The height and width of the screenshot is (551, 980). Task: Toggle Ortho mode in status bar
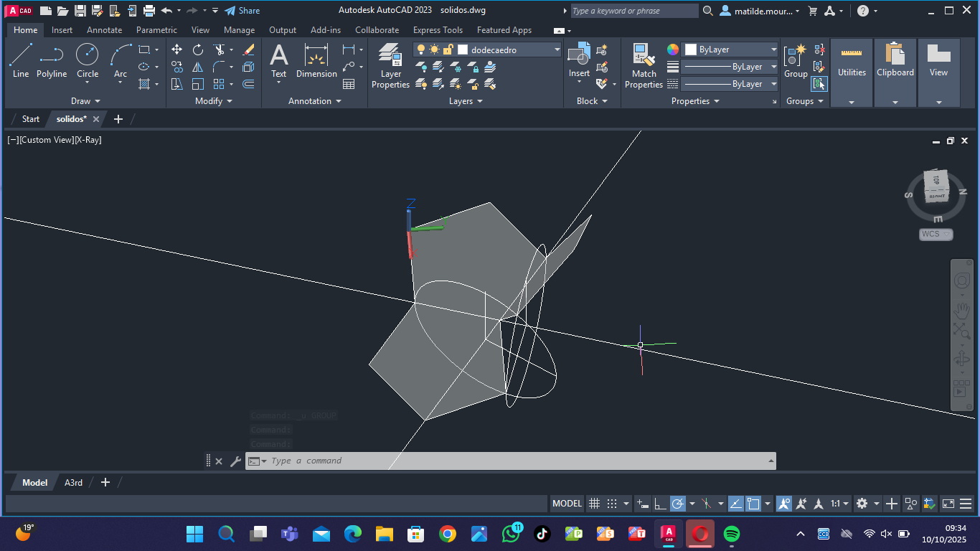tap(660, 504)
